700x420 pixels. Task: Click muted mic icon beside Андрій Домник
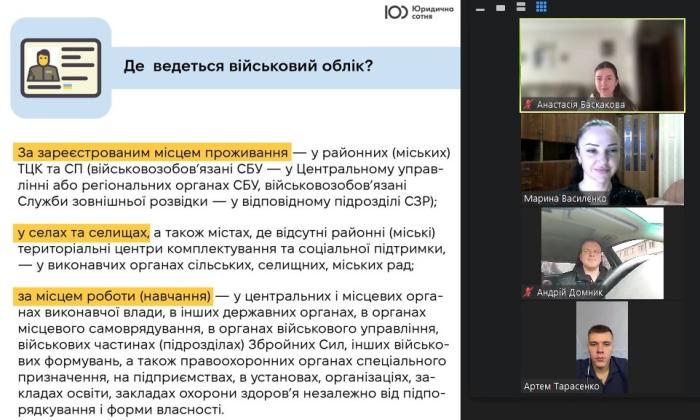coord(528,291)
